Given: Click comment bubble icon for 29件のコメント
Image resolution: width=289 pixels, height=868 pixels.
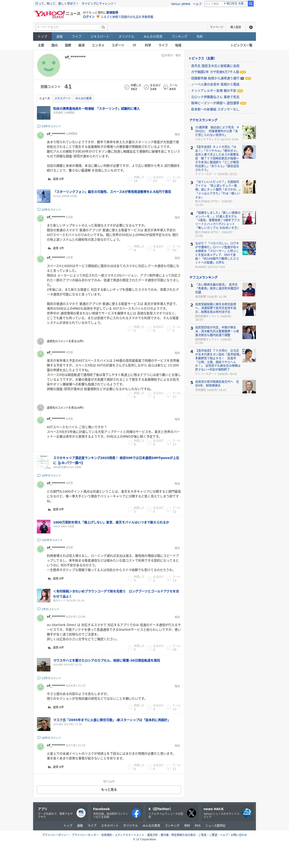Looking at the screenshot, I should click(x=39, y=126).
